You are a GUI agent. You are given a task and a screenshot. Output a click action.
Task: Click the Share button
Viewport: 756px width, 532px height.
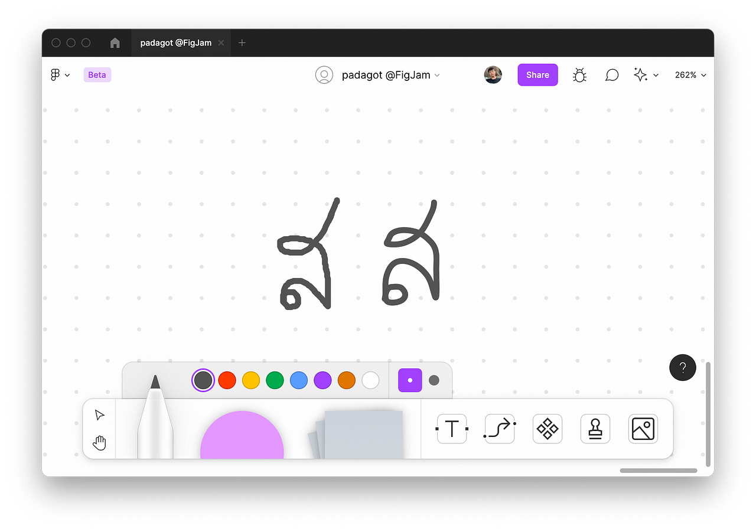pyautogui.click(x=537, y=75)
